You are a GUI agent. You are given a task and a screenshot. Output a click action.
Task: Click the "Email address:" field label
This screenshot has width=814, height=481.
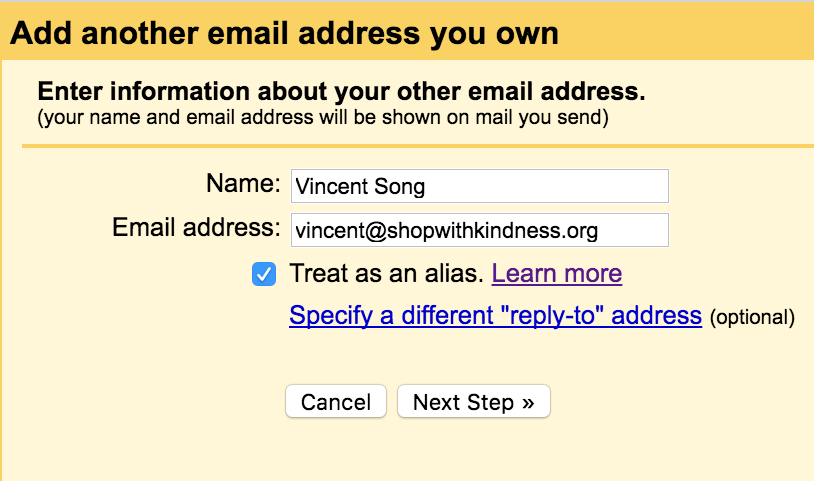pyautogui.click(x=196, y=227)
